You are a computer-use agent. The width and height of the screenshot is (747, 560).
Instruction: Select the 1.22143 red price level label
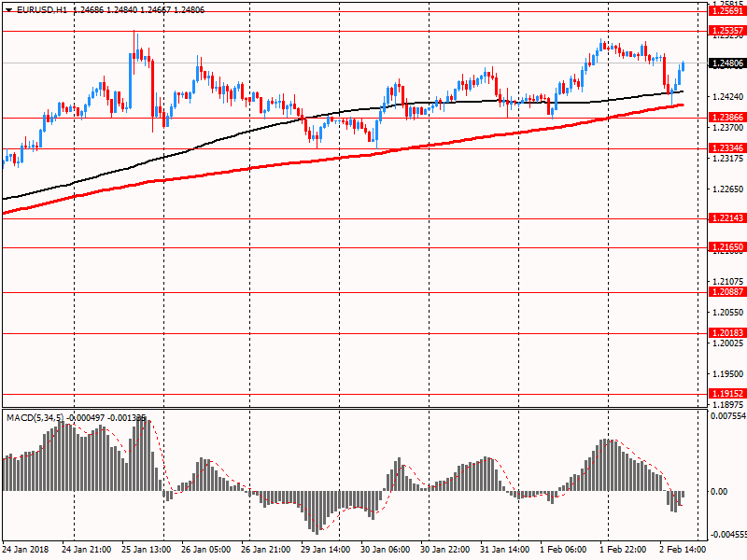click(x=727, y=218)
